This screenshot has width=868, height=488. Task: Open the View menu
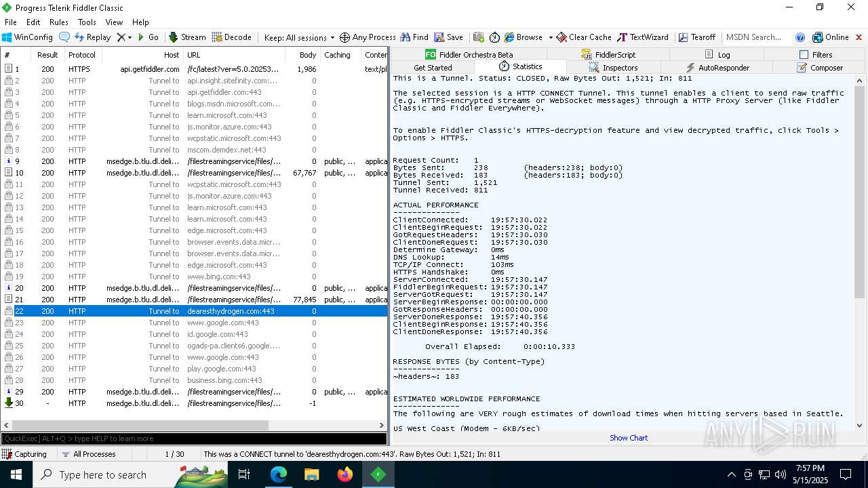point(114,22)
